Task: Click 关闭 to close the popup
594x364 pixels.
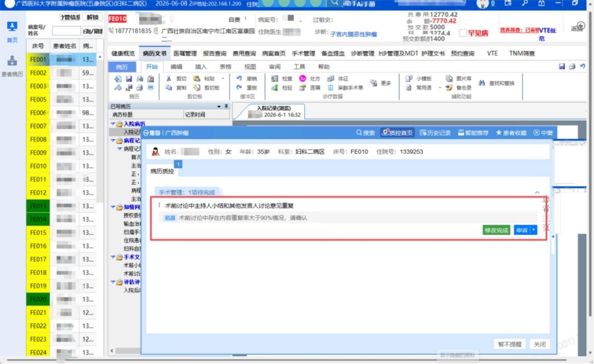Action: click(x=539, y=344)
